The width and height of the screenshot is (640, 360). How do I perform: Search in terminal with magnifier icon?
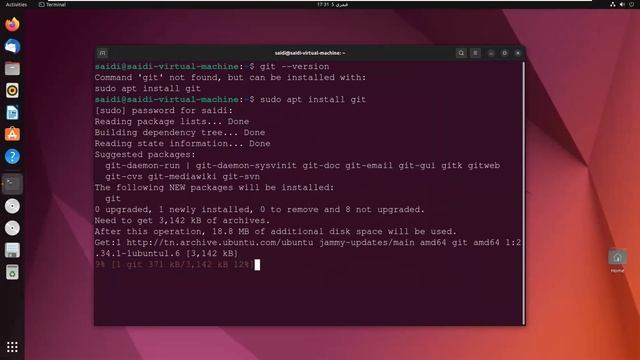(x=461, y=53)
